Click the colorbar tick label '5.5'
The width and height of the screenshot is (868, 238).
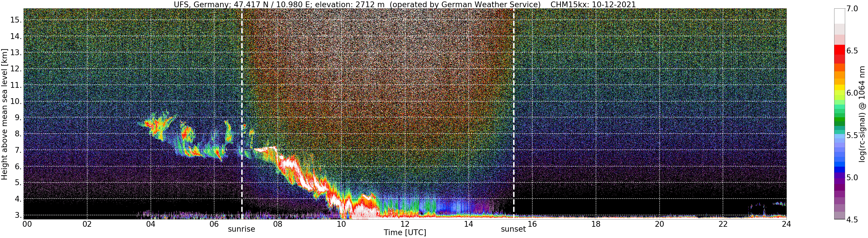pos(852,135)
